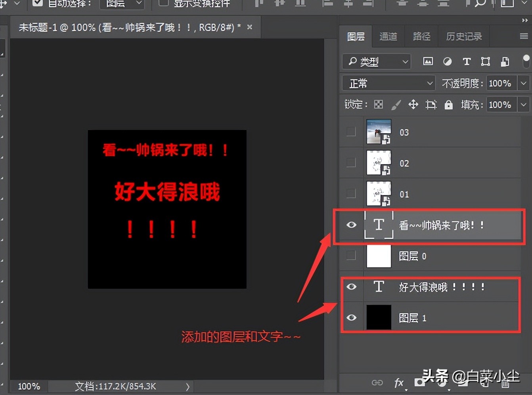Click the adjustment layers filter icon
Image resolution: width=532 pixels, height=395 pixels.
[448, 61]
